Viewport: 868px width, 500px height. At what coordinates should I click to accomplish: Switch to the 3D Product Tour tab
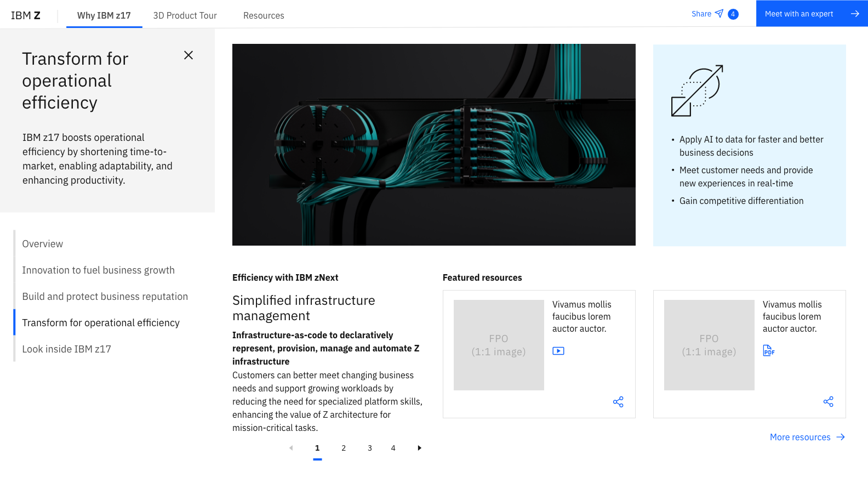point(185,15)
